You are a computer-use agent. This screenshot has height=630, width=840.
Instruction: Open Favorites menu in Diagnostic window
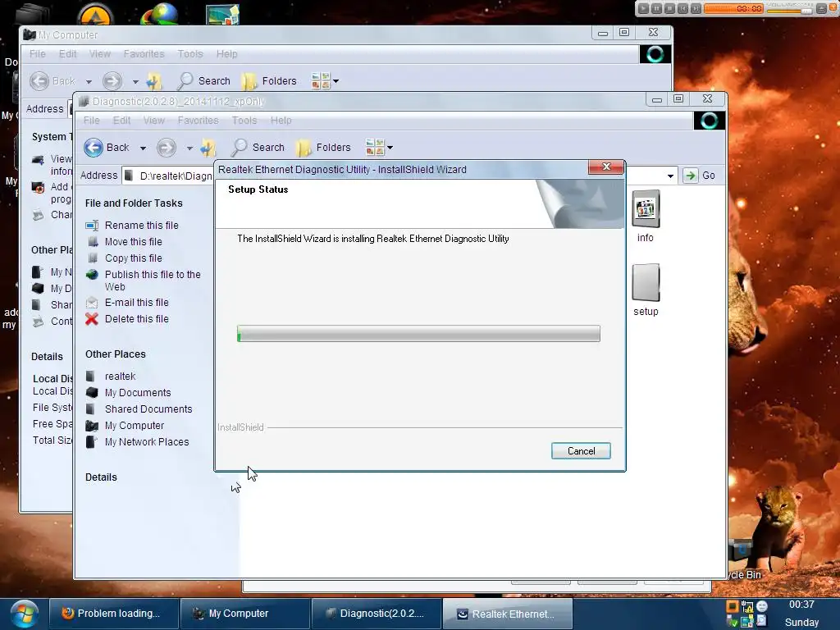click(x=199, y=121)
